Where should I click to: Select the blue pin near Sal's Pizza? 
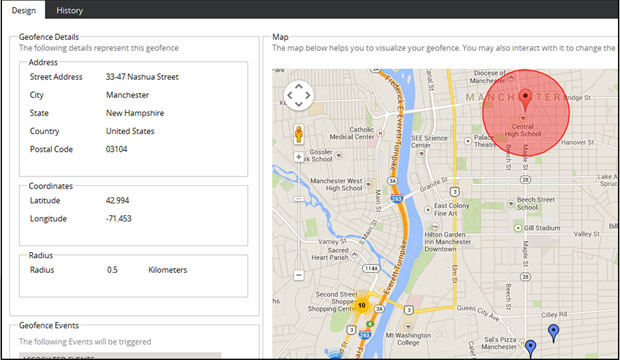(530, 348)
